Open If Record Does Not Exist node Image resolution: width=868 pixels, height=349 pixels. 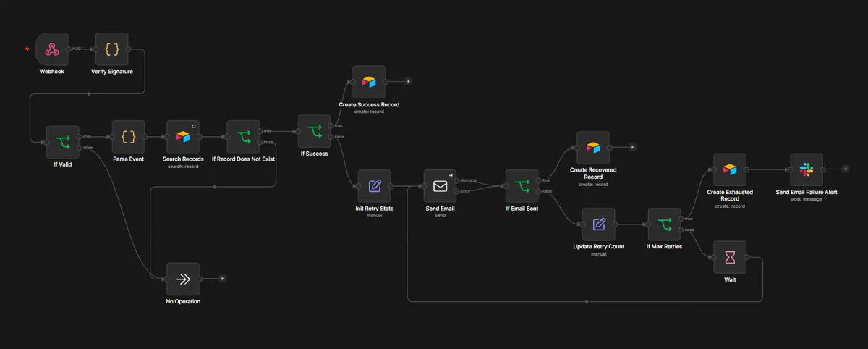(x=243, y=137)
